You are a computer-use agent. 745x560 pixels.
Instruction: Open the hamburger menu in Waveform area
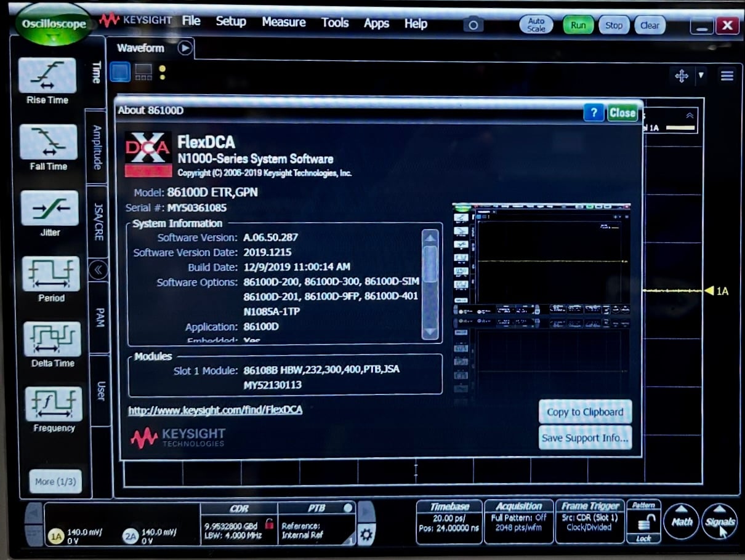[727, 76]
